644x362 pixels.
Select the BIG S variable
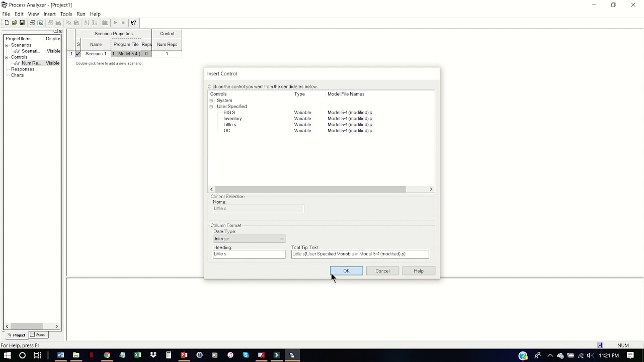(229, 113)
